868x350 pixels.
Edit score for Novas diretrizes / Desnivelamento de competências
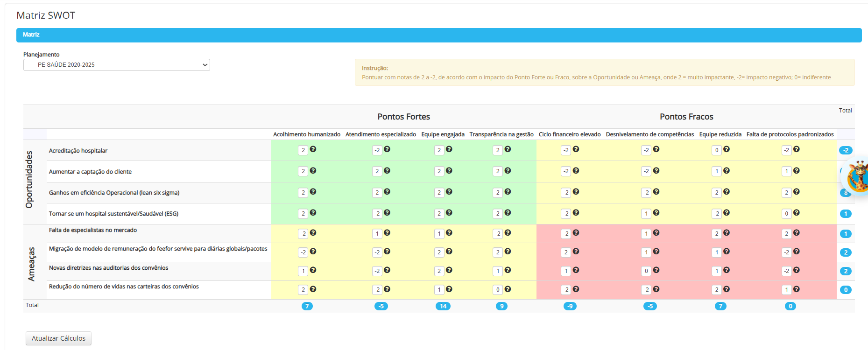(x=646, y=271)
